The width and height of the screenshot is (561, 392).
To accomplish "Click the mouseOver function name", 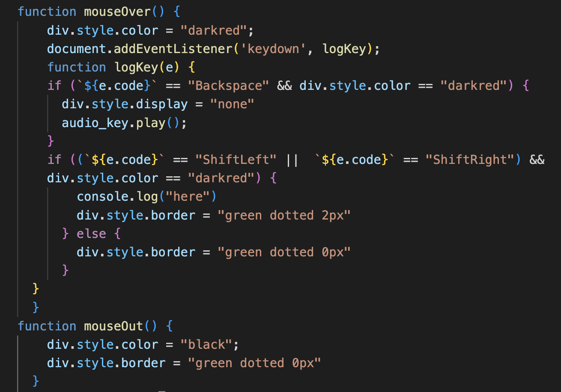I will pyautogui.click(x=117, y=11).
